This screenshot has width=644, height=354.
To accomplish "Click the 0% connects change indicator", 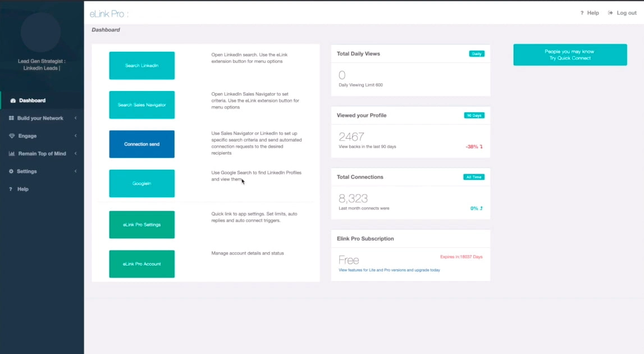I will pyautogui.click(x=477, y=208).
